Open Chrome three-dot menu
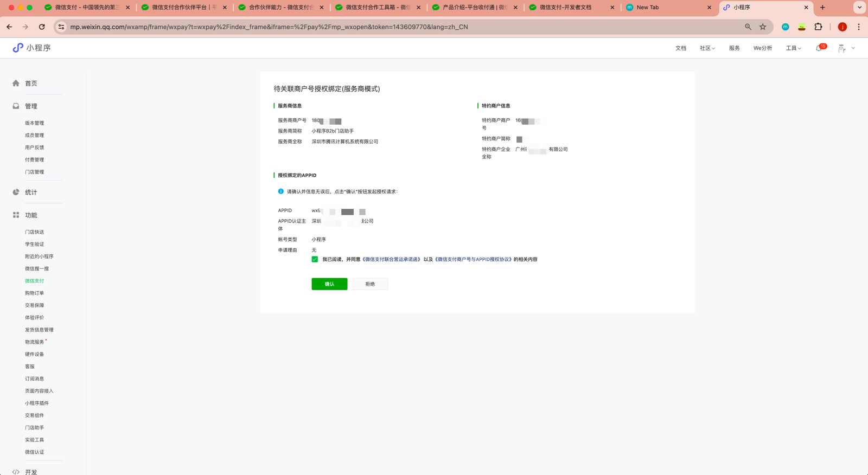The width and height of the screenshot is (868, 475). (x=859, y=27)
